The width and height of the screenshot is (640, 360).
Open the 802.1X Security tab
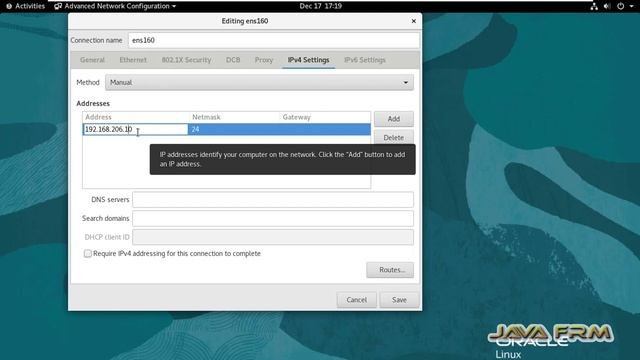click(187, 60)
